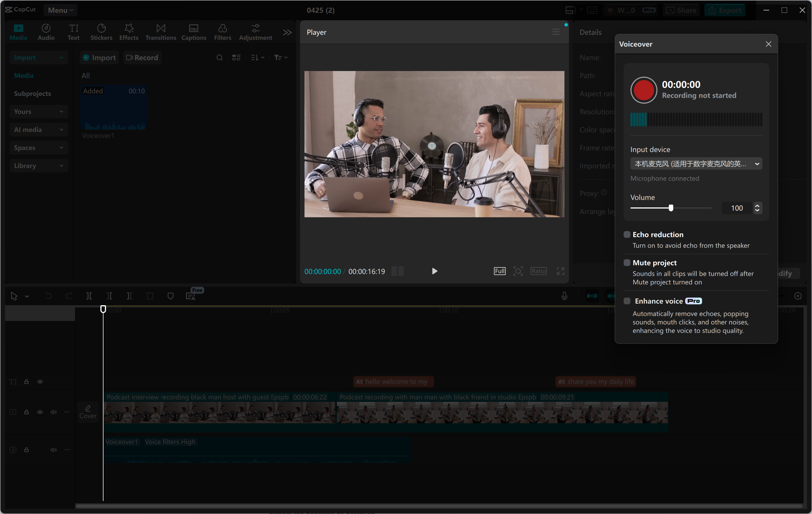Select the Media panel icon
The image size is (812, 514).
pos(18,32)
